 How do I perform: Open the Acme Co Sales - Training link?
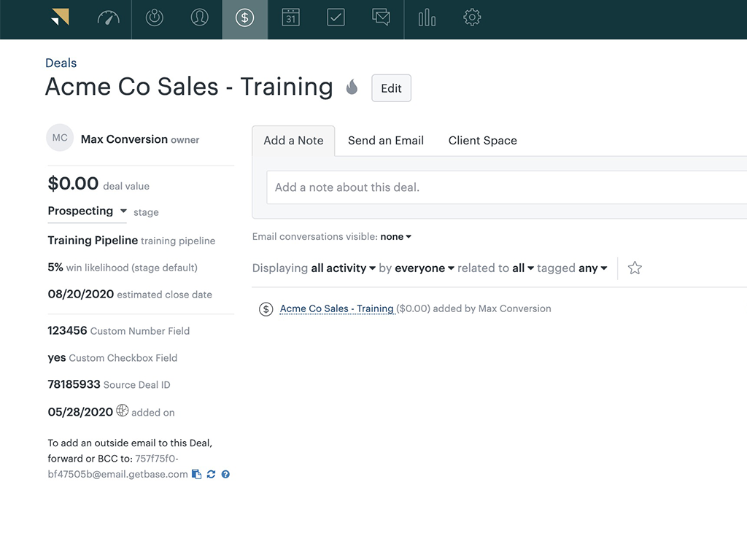tap(337, 308)
